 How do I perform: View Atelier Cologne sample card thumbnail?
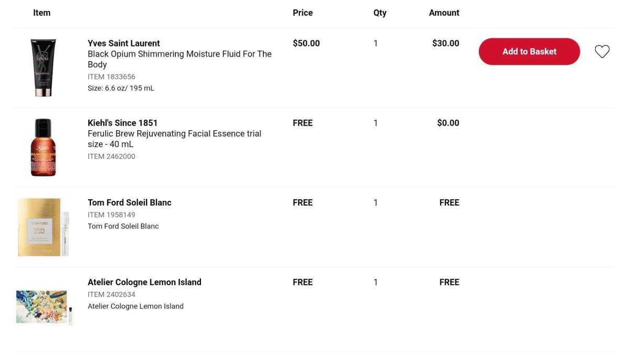44,307
